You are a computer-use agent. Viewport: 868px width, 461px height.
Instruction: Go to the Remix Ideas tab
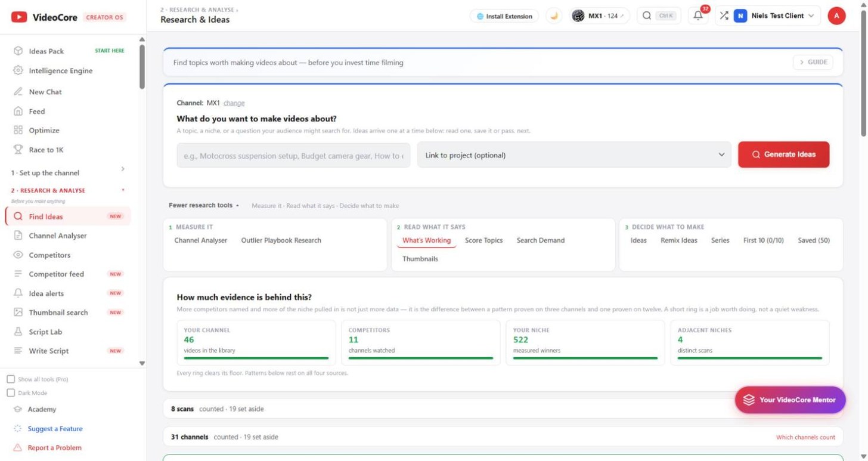tap(679, 240)
